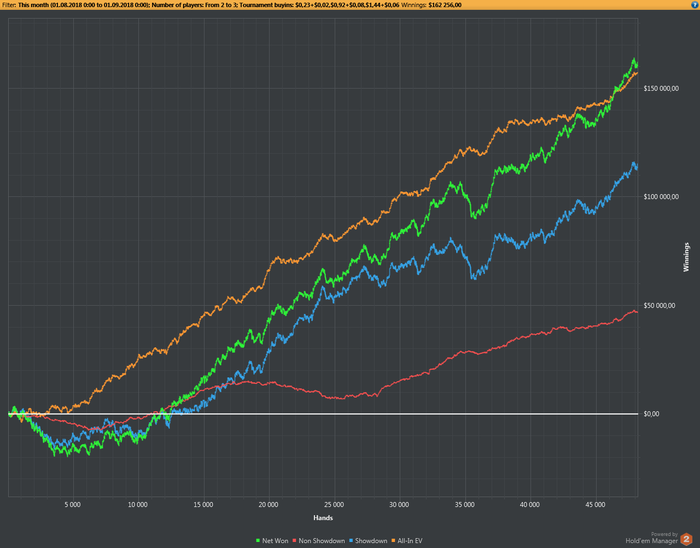Click the green Net Won legend swatch
This screenshot has width=700, height=548.
pyautogui.click(x=258, y=541)
